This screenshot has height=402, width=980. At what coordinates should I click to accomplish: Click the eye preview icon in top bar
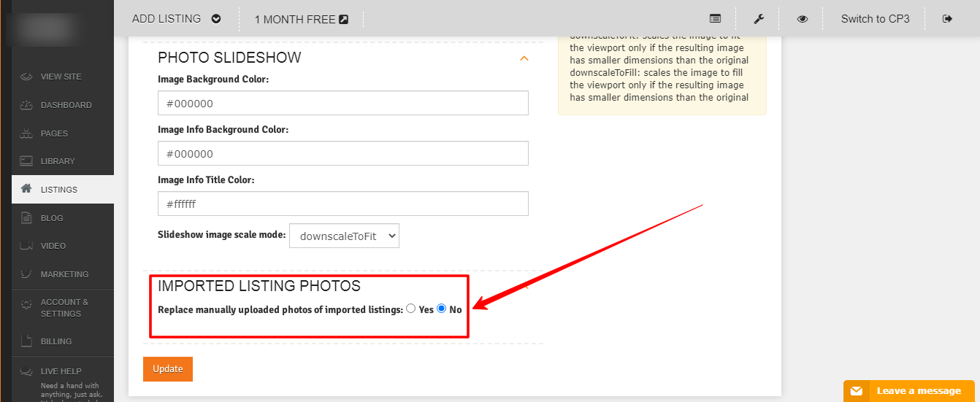pyautogui.click(x=803, y=19)
